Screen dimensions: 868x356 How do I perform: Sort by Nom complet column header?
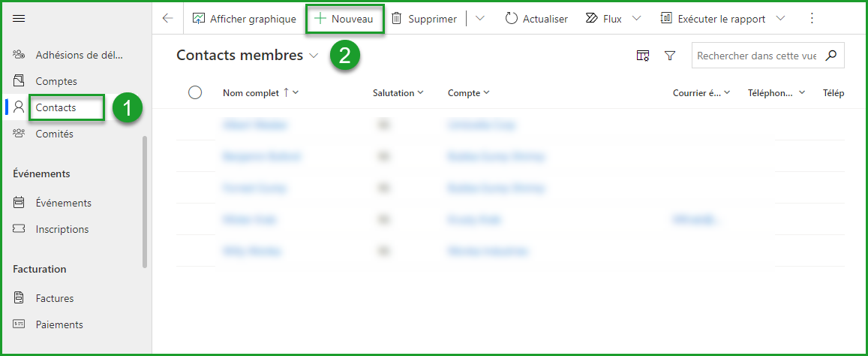(252, 93)
